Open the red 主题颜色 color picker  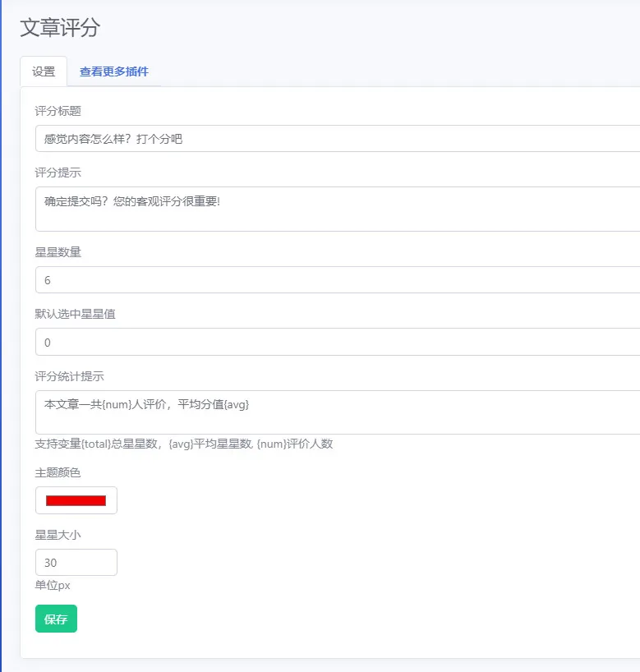(x=76, y=500)
